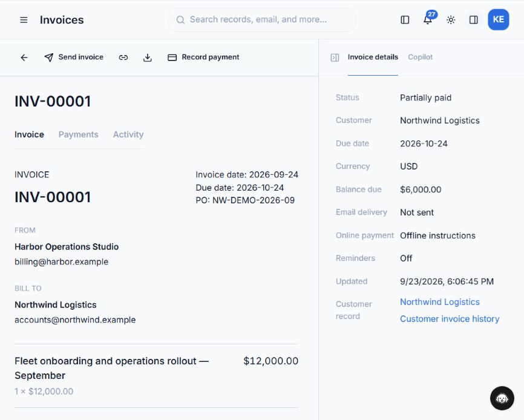524x420 pixels.
Task: Copy invoice link with chain icon
Action: tap(123, 57)
